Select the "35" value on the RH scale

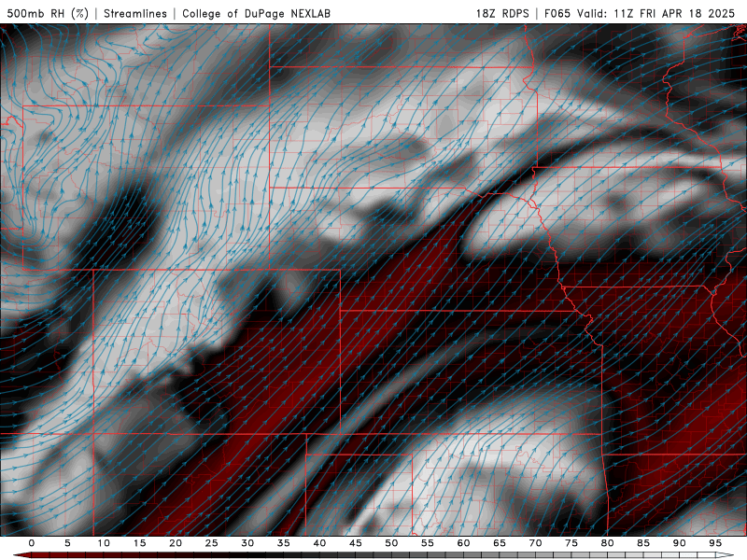click(284, 543)
